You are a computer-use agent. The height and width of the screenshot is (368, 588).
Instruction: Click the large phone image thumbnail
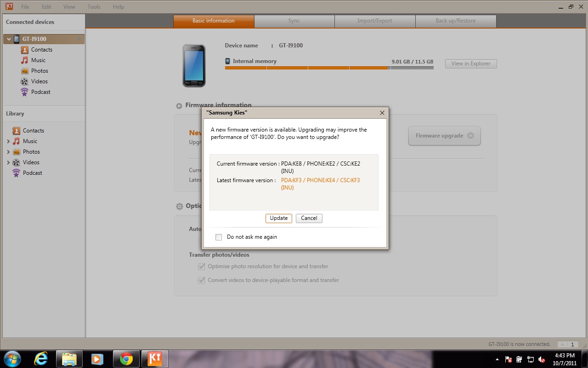pyautogui.click(x=194, y=66)
